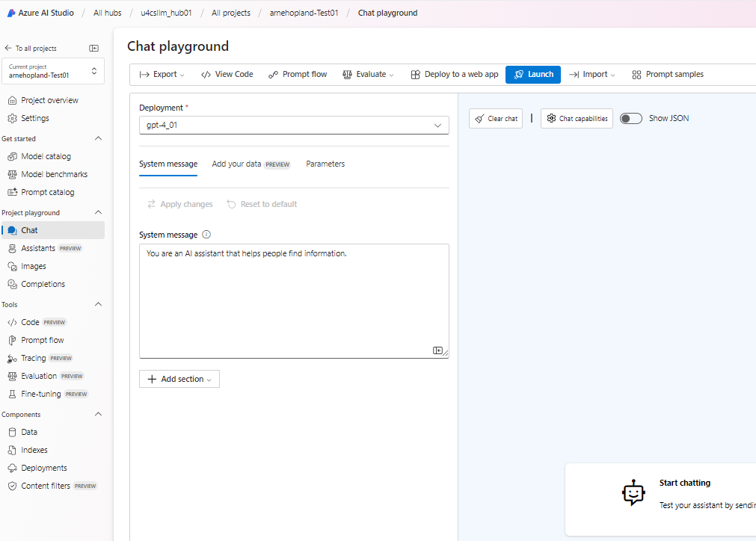Open Prompt samples from the toolbar

(668, 74)
